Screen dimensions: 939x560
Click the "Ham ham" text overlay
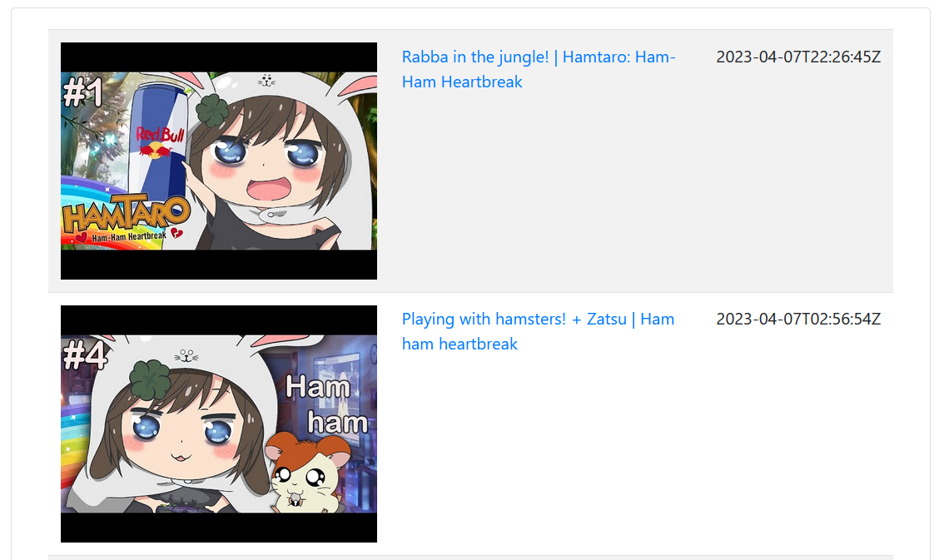point(326,405)
